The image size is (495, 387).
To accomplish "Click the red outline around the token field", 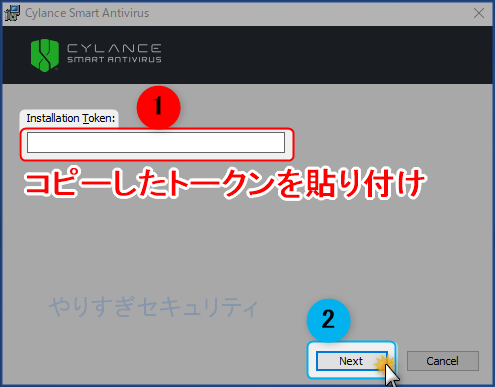I will click(x=157, y=144).
